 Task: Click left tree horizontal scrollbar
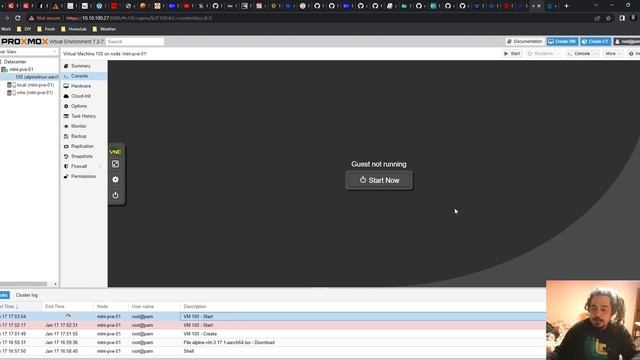(x=24, y=284)
